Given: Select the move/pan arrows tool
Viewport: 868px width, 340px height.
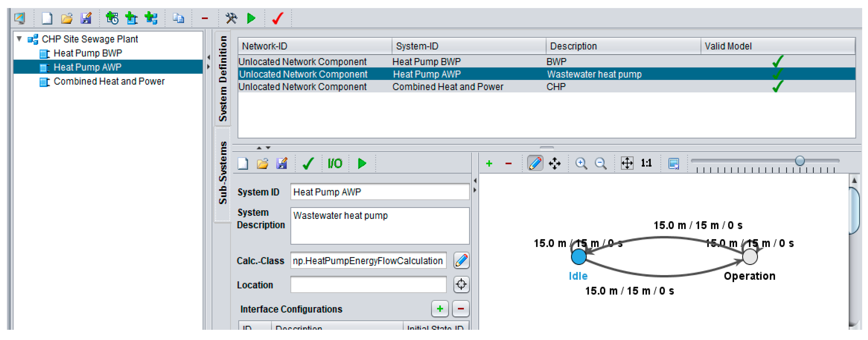Looking at the screenshot, I should coord(554,164).
